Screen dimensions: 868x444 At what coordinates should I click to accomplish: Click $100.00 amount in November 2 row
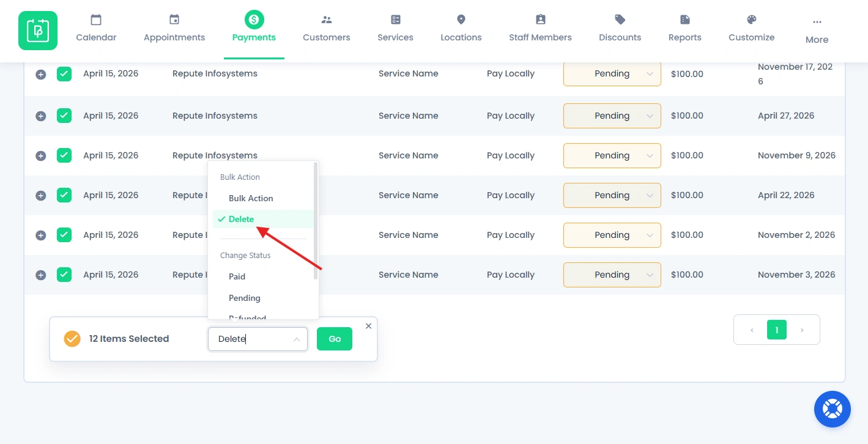tap(687, 235)
